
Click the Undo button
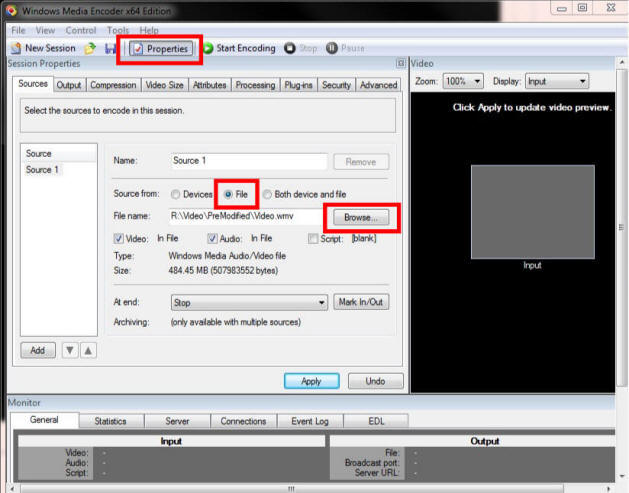click(x=375, y=381)
